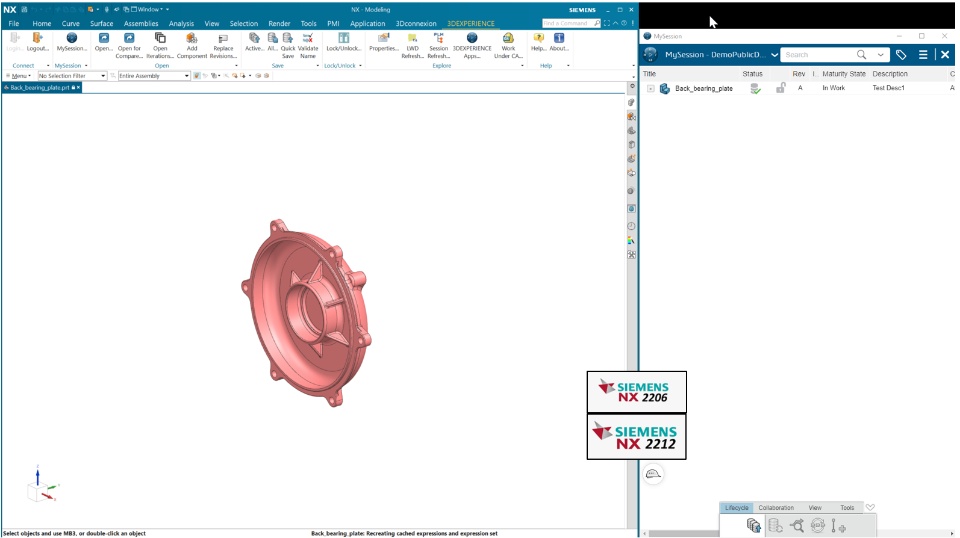
Task: Expand the Save group options arrow
Action: [x=318, y=65]
